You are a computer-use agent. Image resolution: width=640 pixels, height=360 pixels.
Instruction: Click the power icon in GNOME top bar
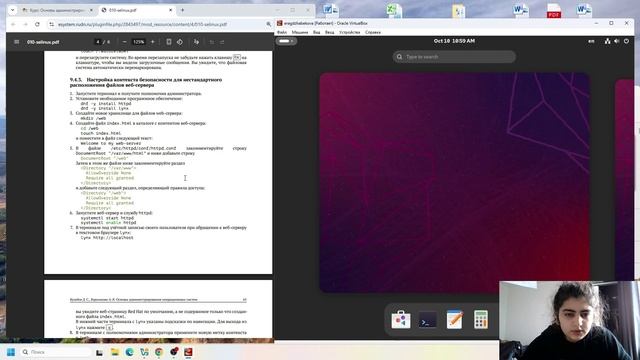pyautogui.click(x=626, y=41)
